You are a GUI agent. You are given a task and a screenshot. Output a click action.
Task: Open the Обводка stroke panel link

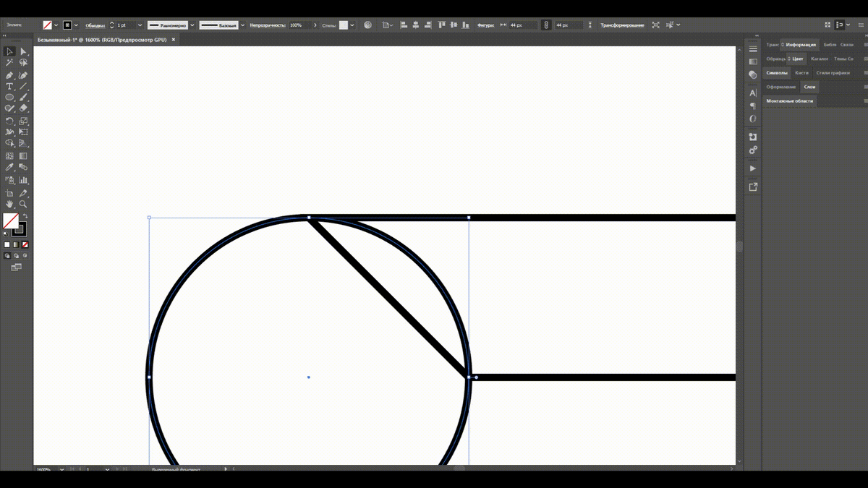coord(95,25)
